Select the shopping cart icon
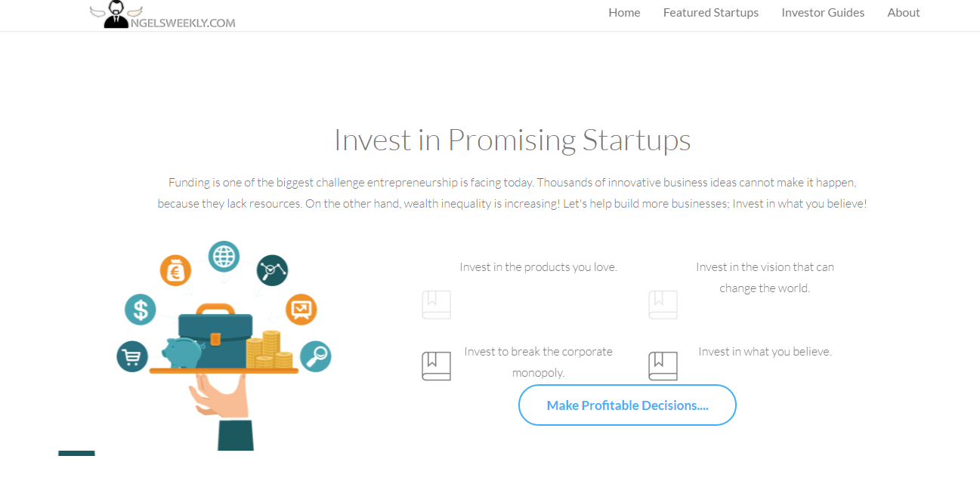 coord(132,356)
